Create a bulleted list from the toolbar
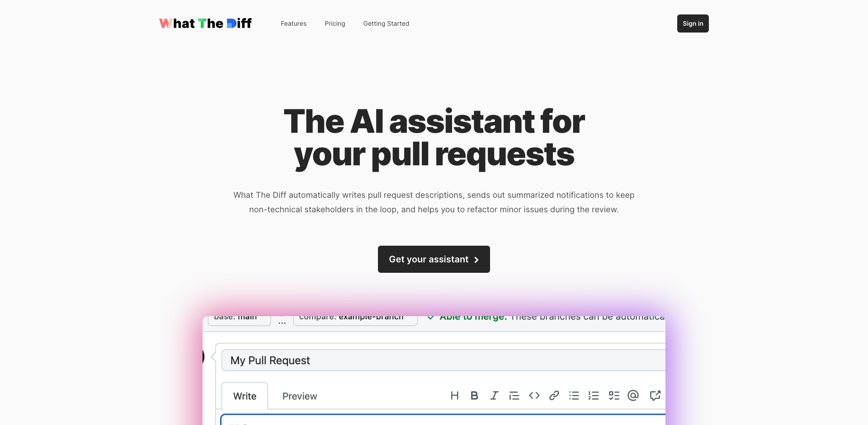The image size is (868, 425). tap(574, 396)
